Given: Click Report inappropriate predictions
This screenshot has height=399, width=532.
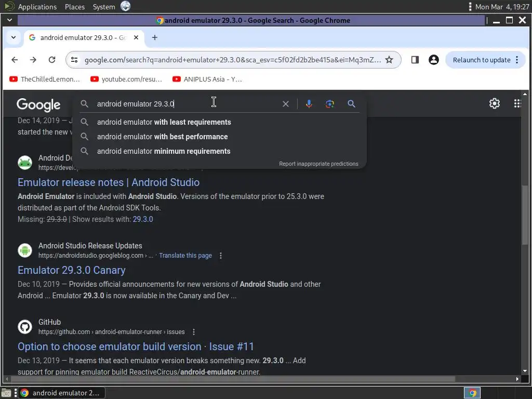Looking at the screenshot, I should (318, 164).
